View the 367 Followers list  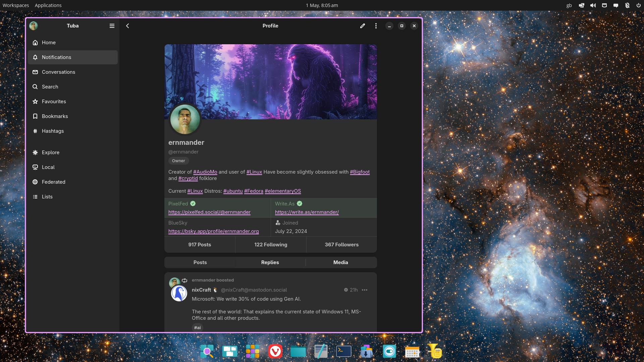click(341, 245)
